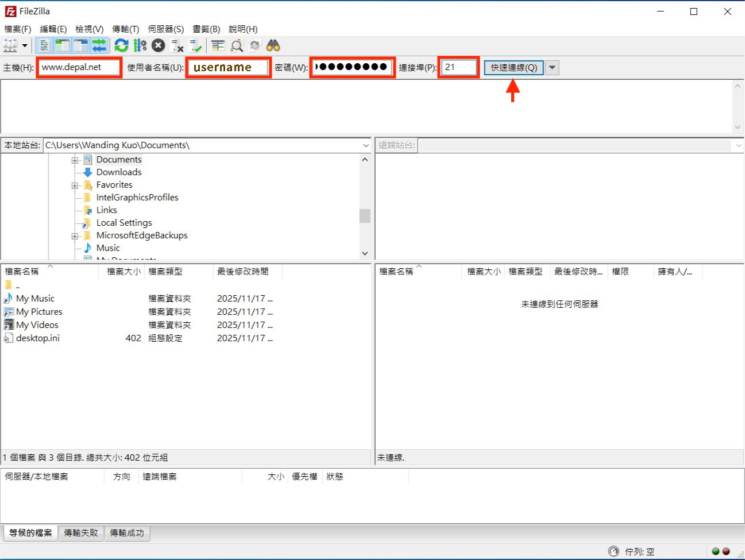Click local tree vertical scrollbar thumb
This screenshot has width=745, height=560.
click(x=365, y=215)
